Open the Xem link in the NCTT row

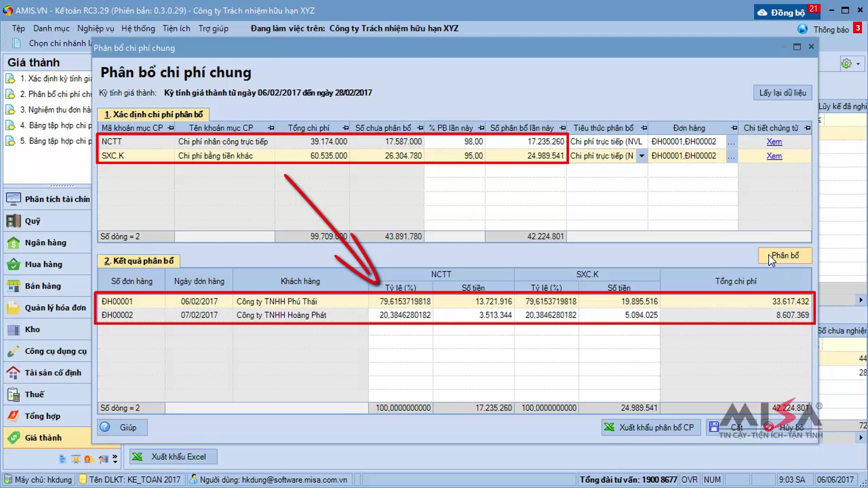[x=774, y=142]
